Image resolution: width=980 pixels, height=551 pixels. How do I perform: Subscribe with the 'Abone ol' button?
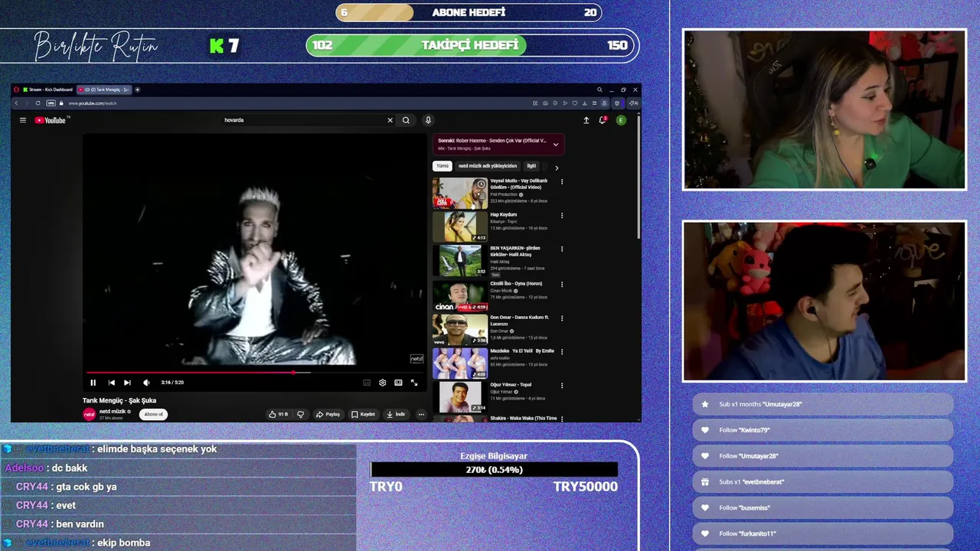coord(154,414)
